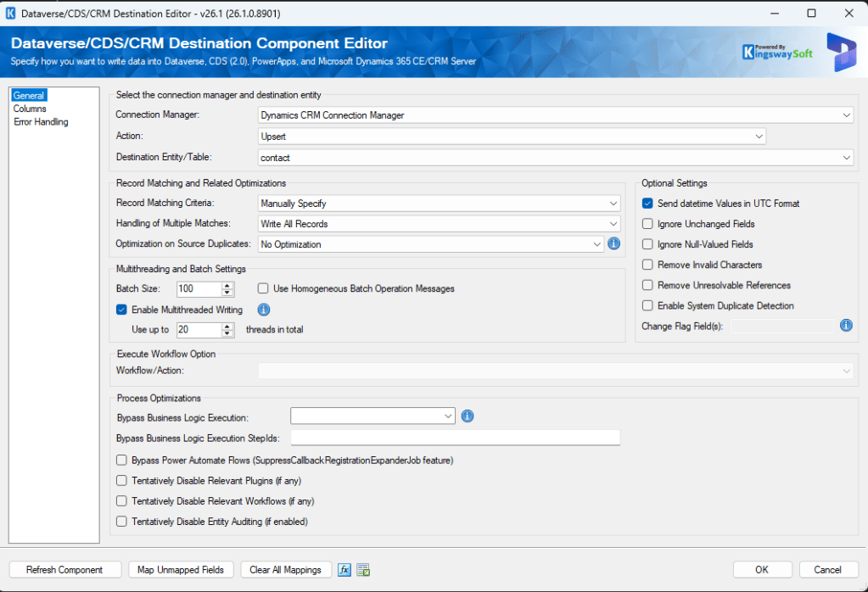Check Remove Invalid Characters option
Screen dimensions: 868x592
[647, 265]
